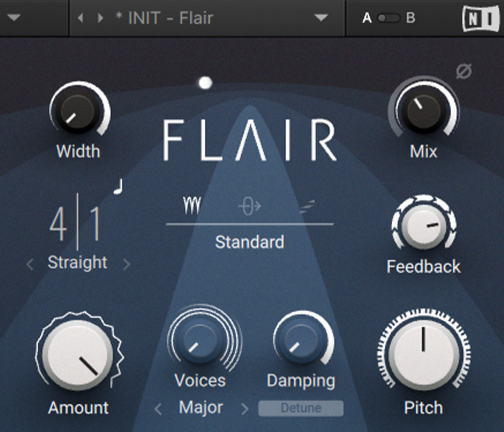504x432 pixels.
Task: Click the rate numerator value 4
Action: (x=58, y=225)
